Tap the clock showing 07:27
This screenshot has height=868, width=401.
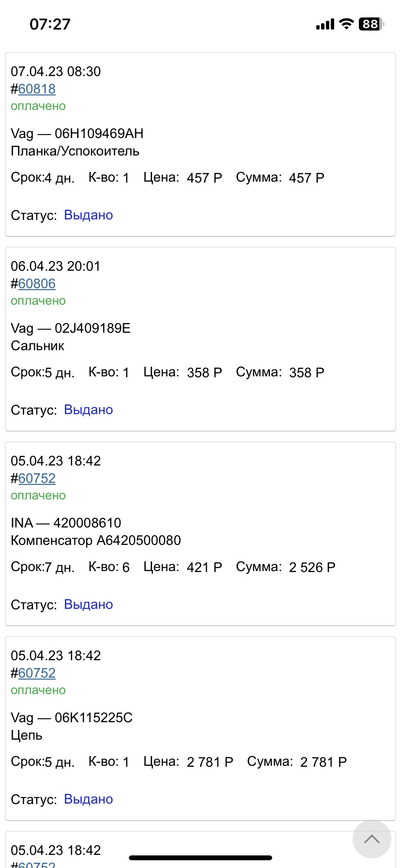coord(50,23)
